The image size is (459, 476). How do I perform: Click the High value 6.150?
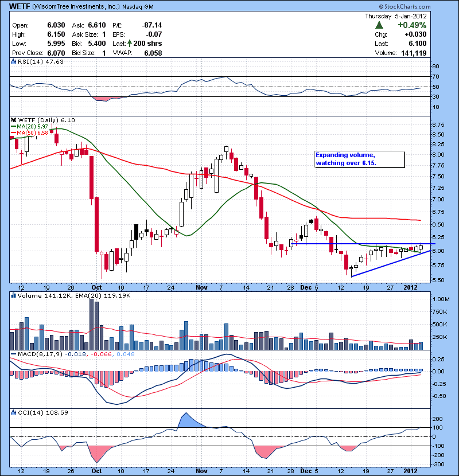[56, 34]
